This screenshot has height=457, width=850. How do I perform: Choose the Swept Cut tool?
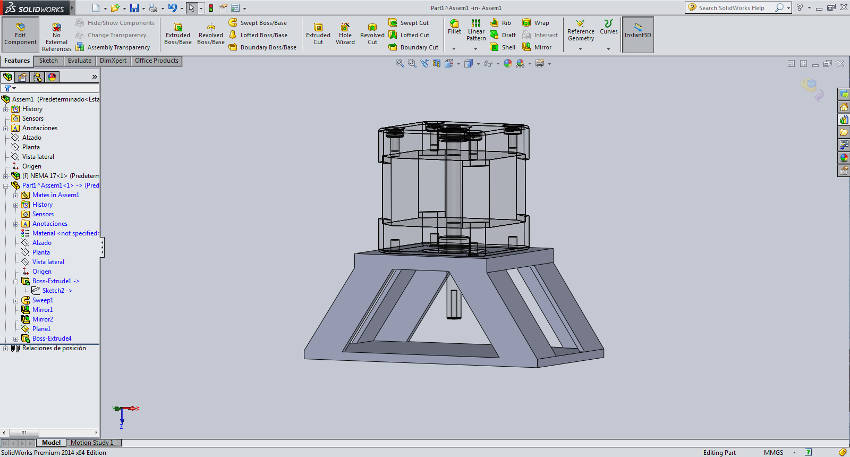[x=409, y=23]
